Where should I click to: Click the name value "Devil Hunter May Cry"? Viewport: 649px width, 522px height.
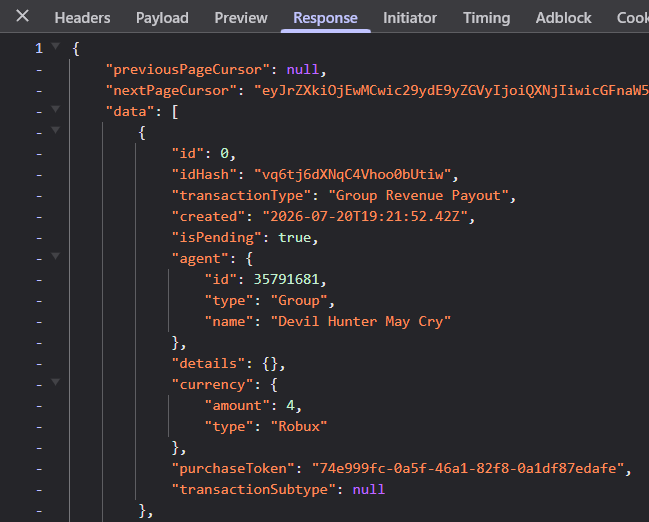tap(361, 322)
